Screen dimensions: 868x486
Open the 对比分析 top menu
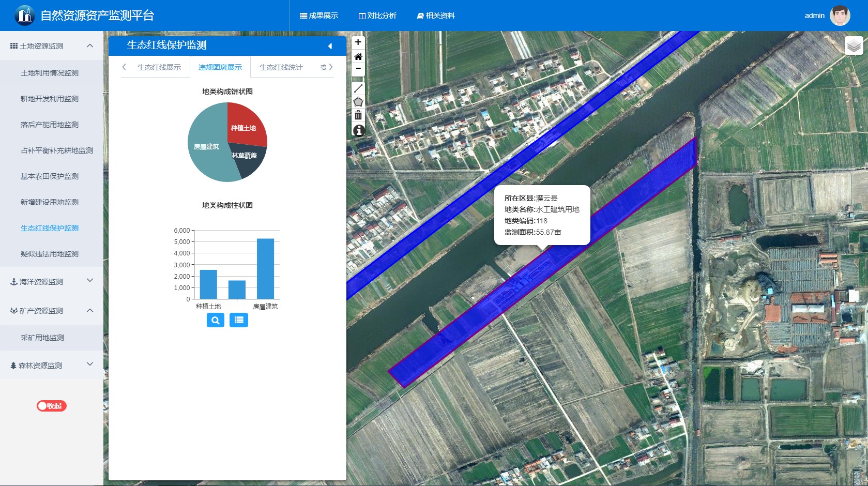(377, 16)
